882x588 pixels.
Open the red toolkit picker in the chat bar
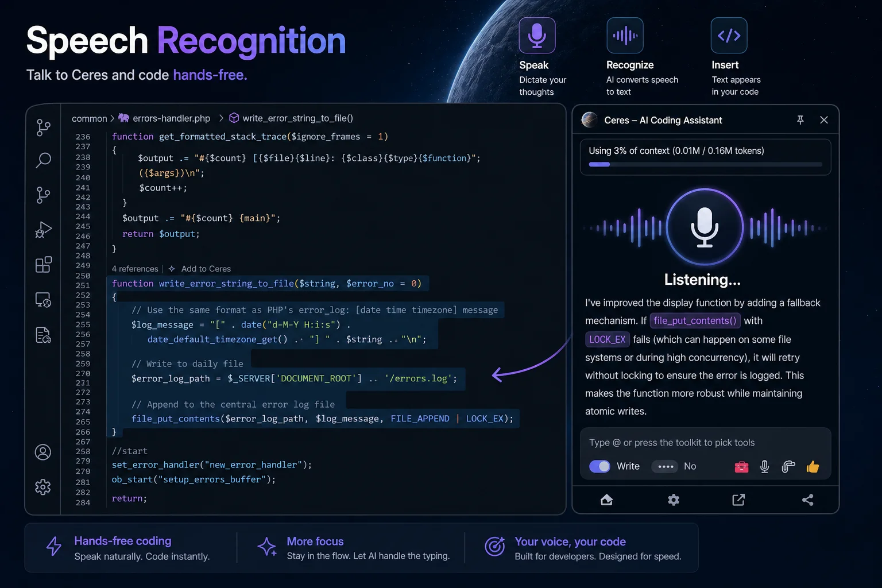pyautogui.click(x=741, y=466)
